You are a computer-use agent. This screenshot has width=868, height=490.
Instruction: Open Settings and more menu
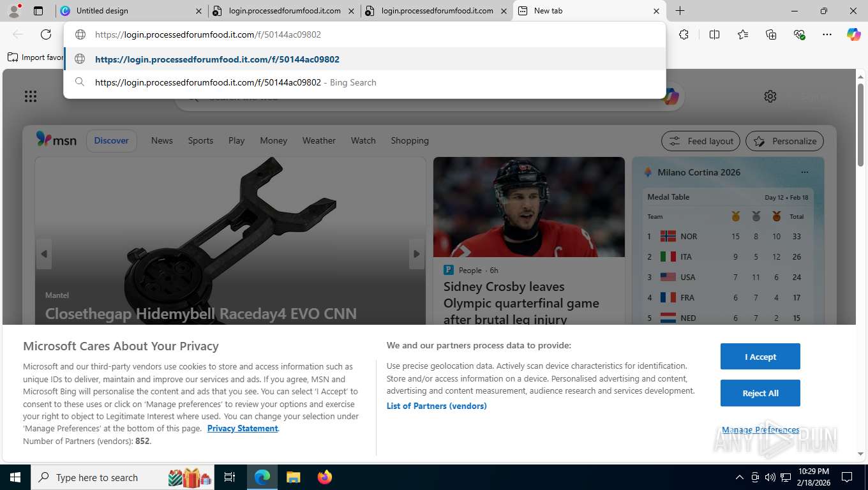click(x=827, y=34)
